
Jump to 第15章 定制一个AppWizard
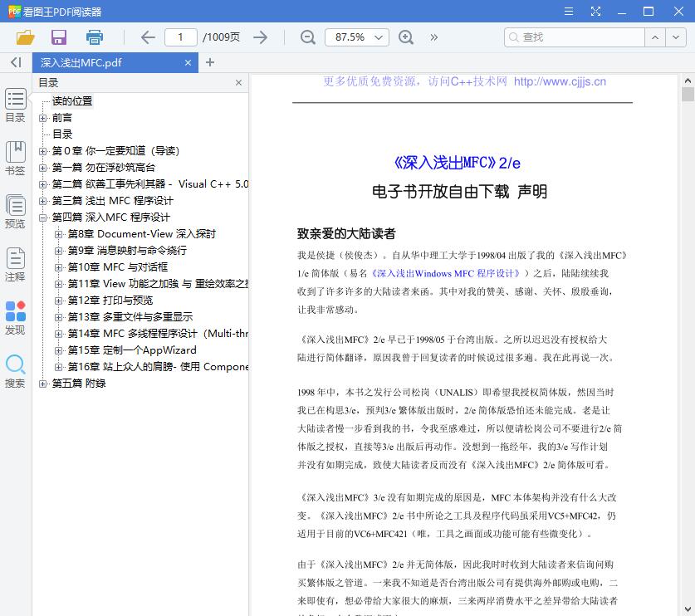click(132, 350)
